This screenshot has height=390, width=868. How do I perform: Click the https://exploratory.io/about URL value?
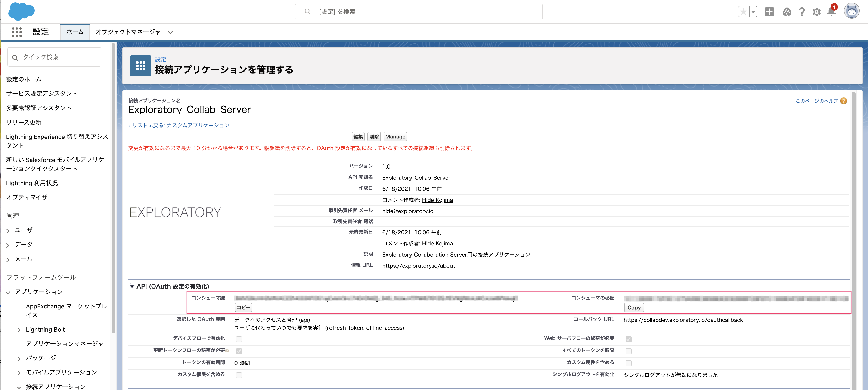418,266
